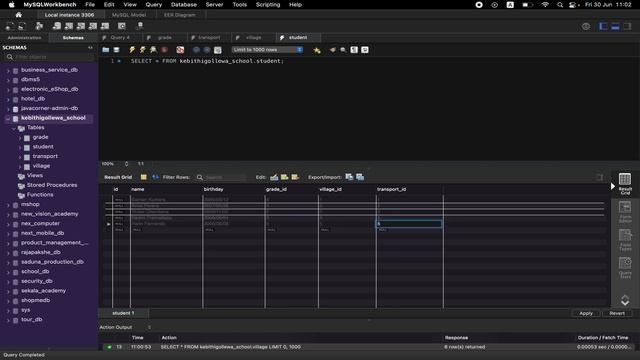Expand the student table node
The width and height of the screenshot is (640, 360).
tap(20, 147)
